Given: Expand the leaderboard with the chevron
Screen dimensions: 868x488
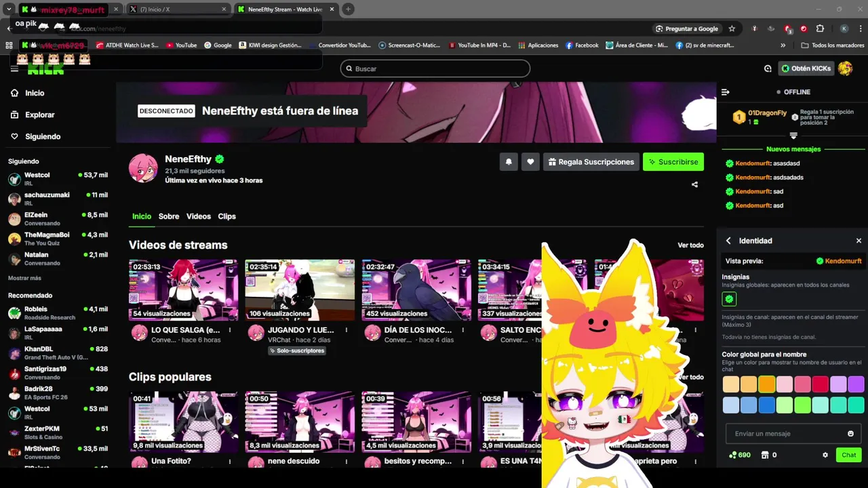Looking at the screenshot, I should pos(793,136).
